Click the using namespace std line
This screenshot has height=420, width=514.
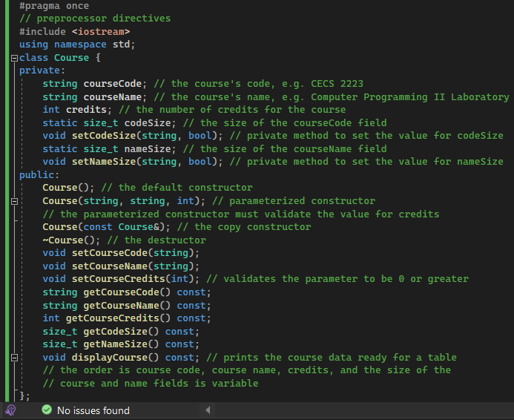pyautogui.click(x=77, y=45)
